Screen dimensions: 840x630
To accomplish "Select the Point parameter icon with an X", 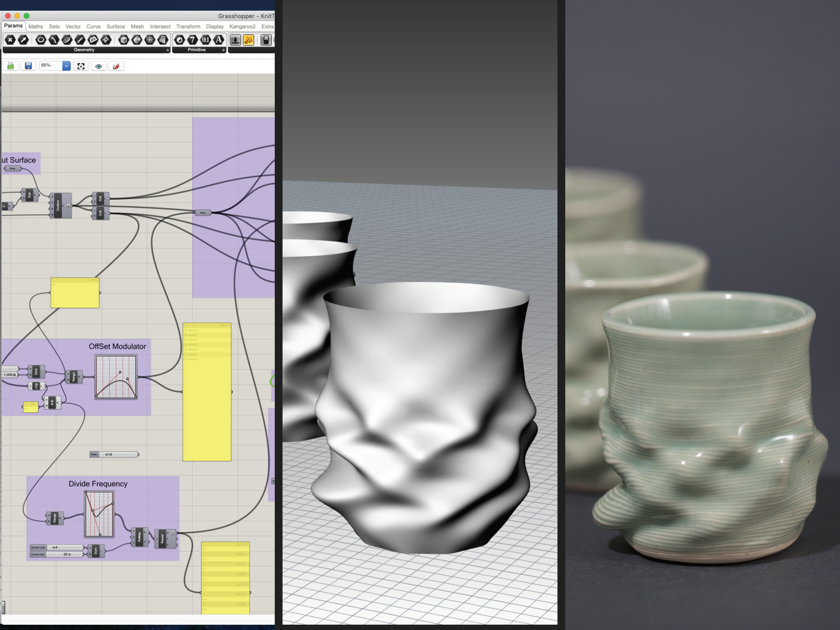I will pos(10,40).
